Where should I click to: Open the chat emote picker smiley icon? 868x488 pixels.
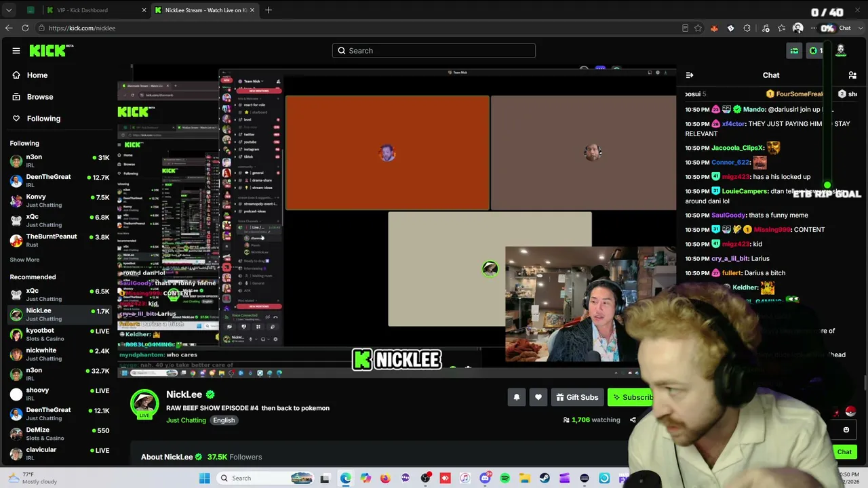coord(846,430)
